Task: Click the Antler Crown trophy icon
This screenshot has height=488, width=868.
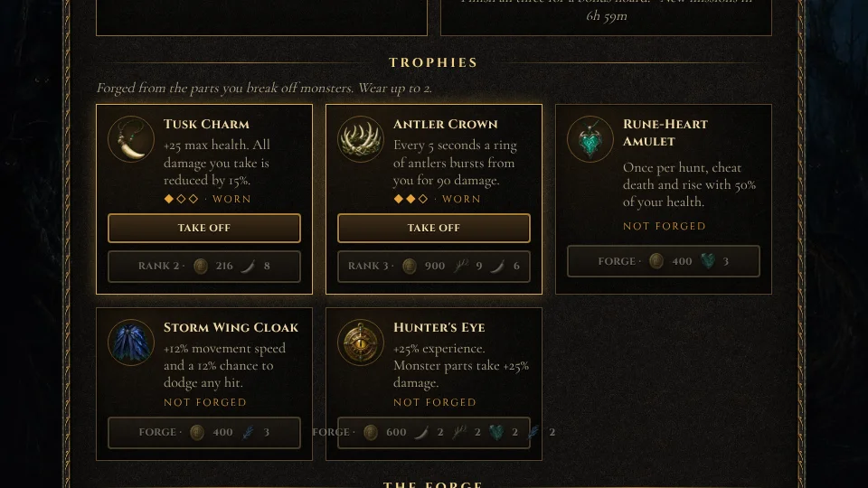Action: (x=361, y=139)
